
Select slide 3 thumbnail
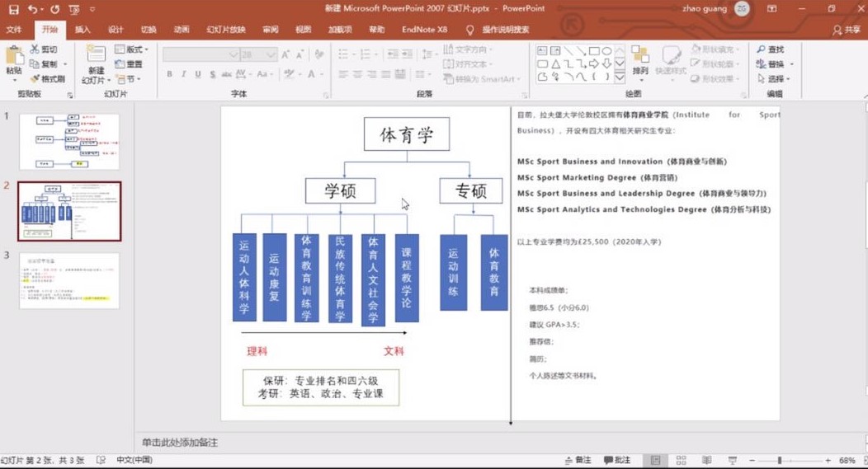69,281
